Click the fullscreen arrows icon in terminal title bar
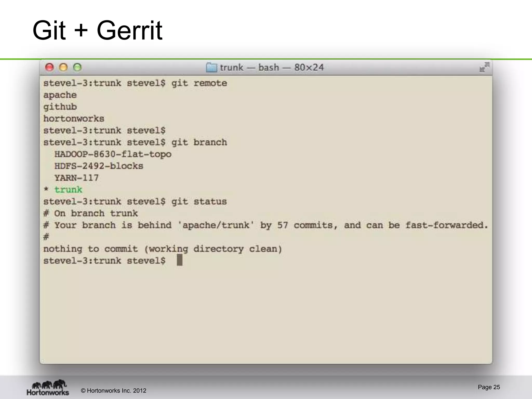Viewport: 532px width, 399px height. pos(484,67)
